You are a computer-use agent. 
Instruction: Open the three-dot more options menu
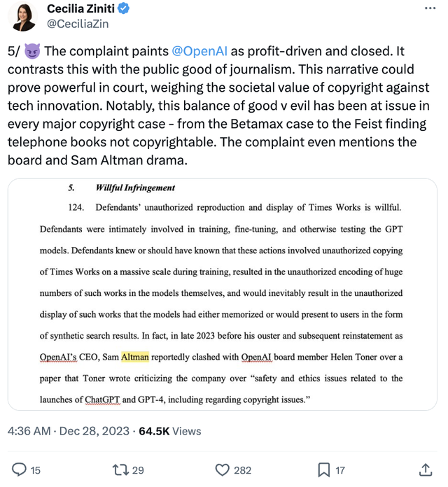(430, 8)
